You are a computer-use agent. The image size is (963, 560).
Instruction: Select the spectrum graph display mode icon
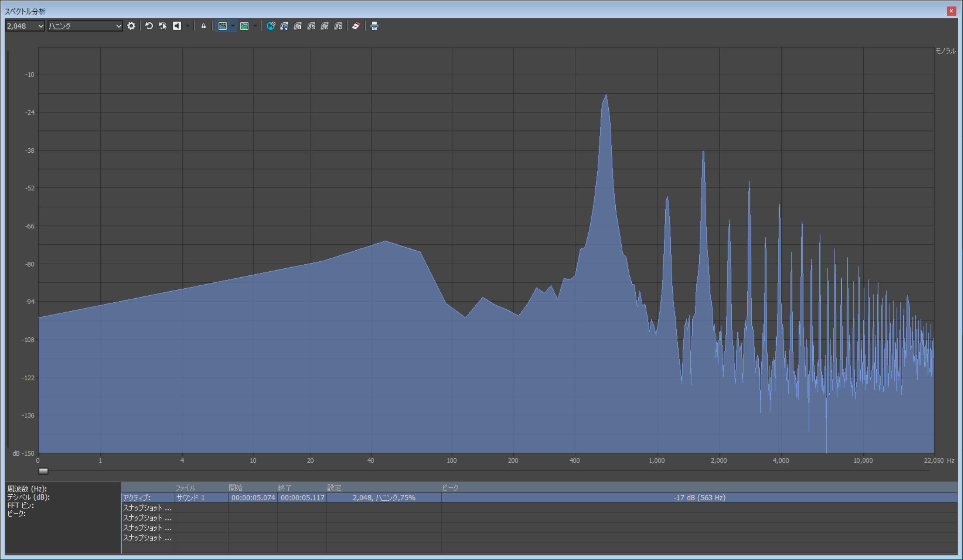pos(222,26)
